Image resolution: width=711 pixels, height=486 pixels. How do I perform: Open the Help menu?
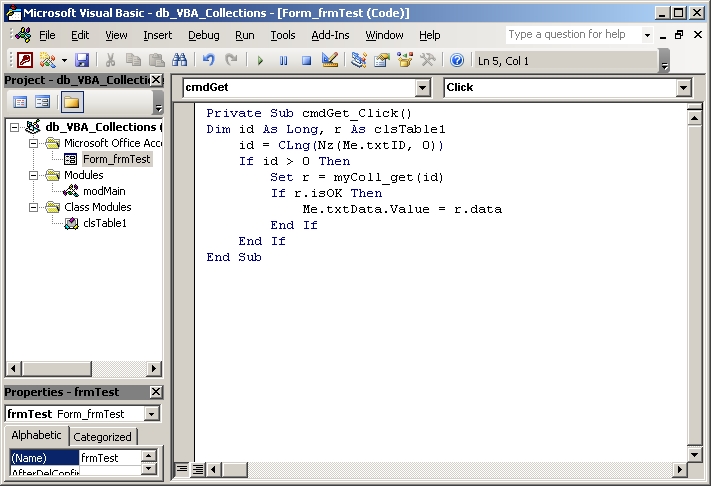[x=429, y=35]
